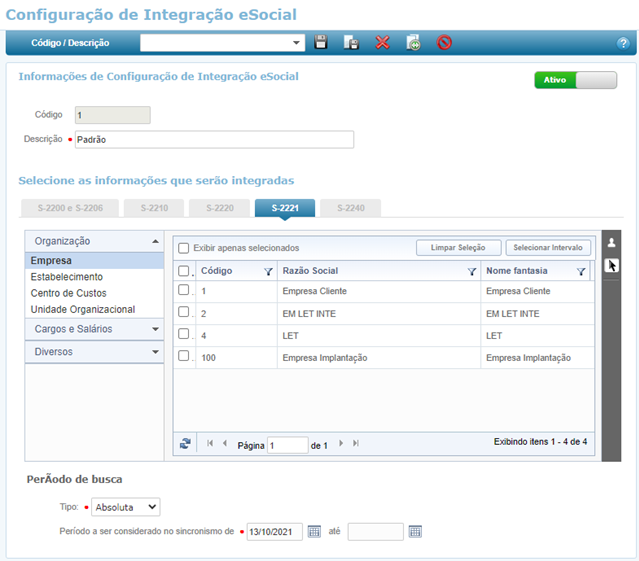639x561 pixels.
Task: Filter the Razão Social column
Action: 471,271
